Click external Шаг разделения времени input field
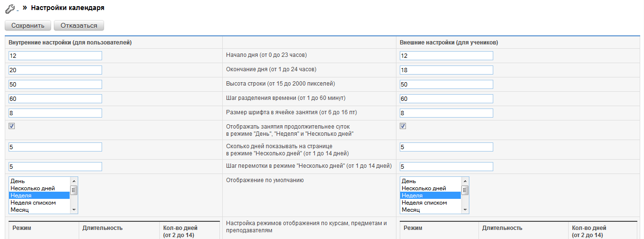 [x=446, y=99]
